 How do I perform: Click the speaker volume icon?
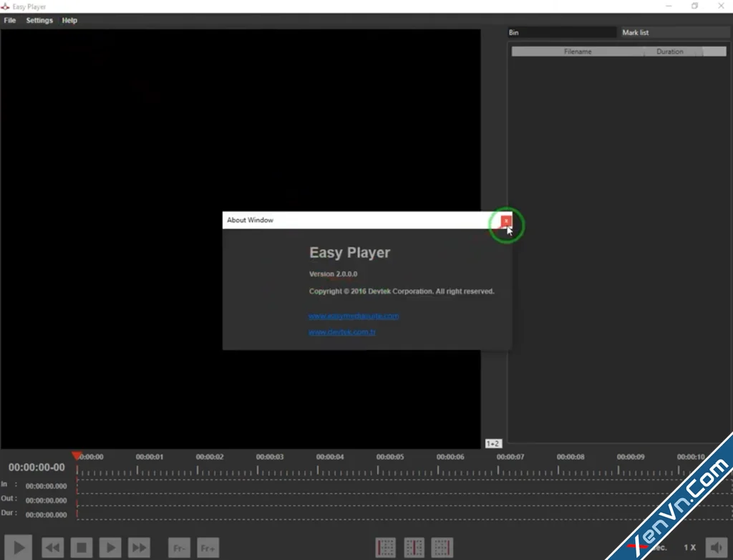[716, 547]
